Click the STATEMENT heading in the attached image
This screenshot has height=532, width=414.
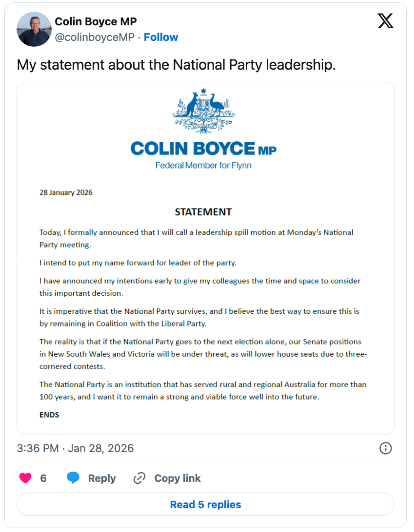click(203, 212)
